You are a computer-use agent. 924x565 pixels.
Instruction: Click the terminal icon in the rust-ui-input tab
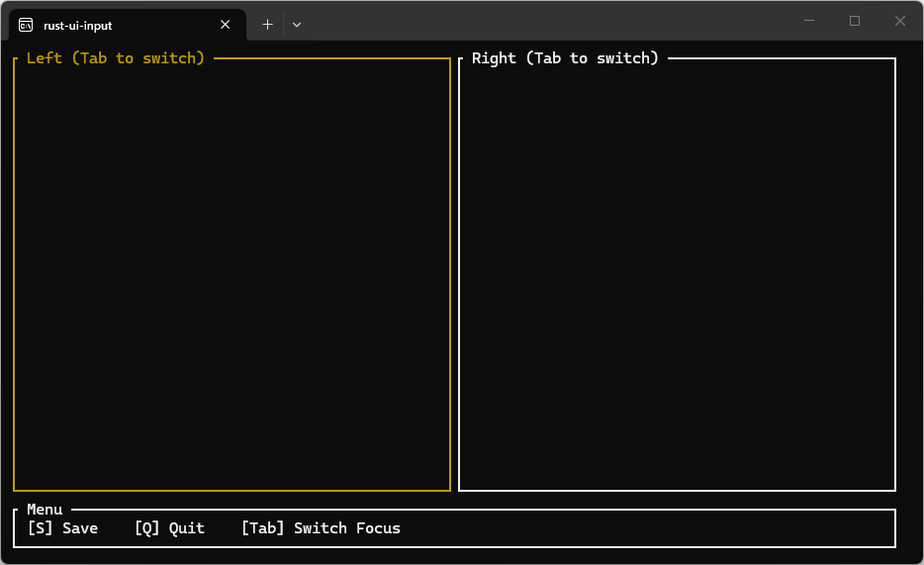click(x=26, y=25)
